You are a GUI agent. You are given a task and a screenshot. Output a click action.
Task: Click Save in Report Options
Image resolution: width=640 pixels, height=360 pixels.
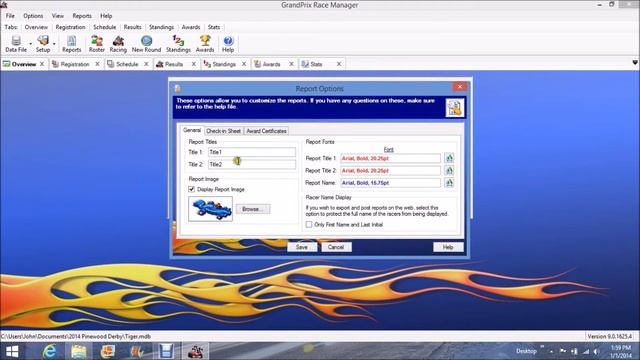pyautogui.click(x=302, y=247)
